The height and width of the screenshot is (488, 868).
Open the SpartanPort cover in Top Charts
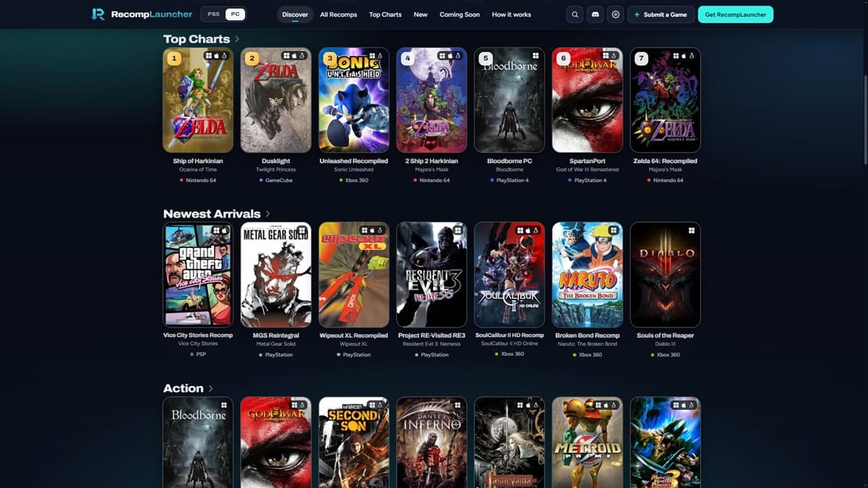587,100
